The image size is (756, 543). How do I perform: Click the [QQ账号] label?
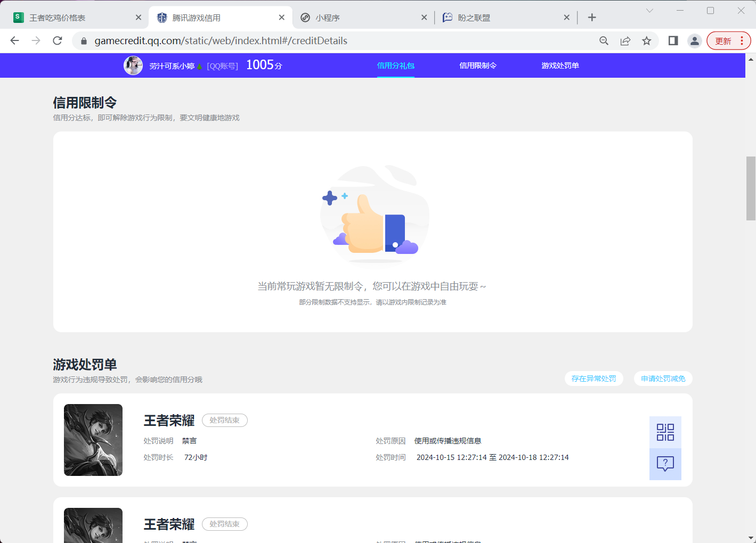pyautogui.click(x=222, y=66)
